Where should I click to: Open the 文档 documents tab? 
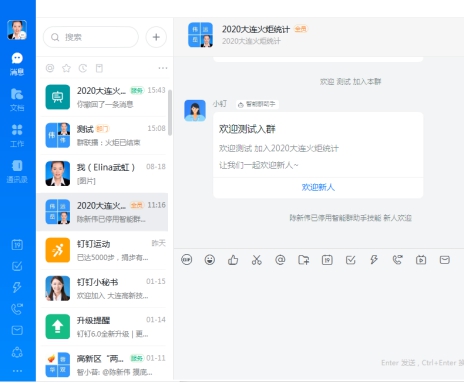pyautogui.click(x=17, y=100)
